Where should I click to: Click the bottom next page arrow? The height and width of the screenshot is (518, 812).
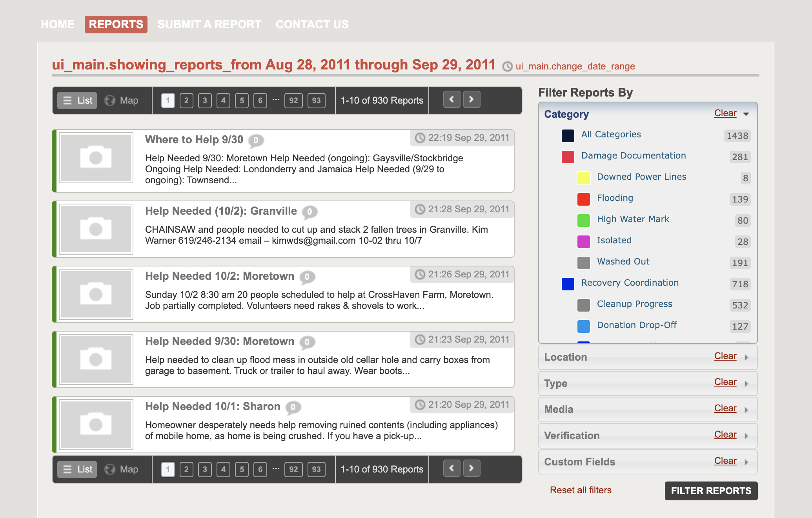coord(472,469)
